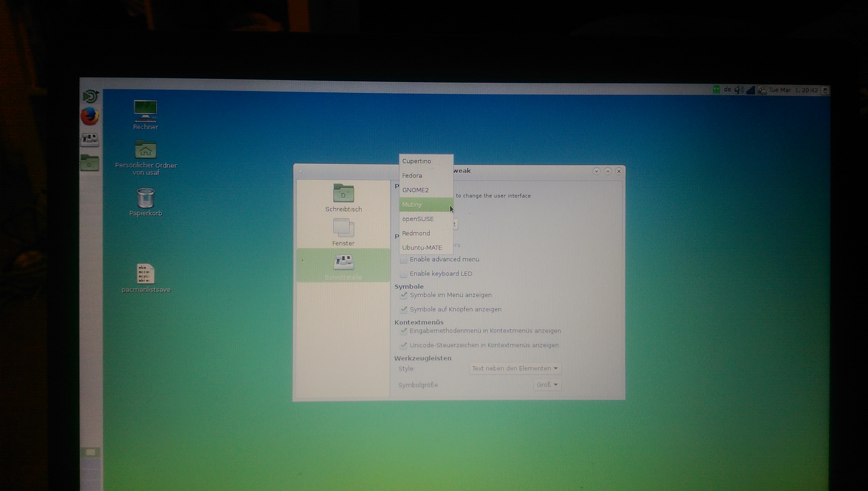Click the green ghost tray icon
The image size is (868, 491).
pyautogui.click(x=716, y=90)
